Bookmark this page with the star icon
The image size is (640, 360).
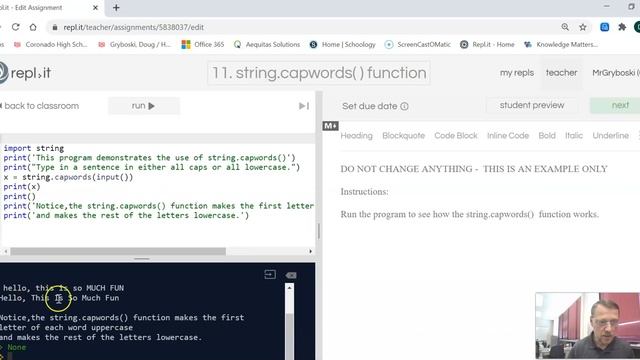[583, 27]
